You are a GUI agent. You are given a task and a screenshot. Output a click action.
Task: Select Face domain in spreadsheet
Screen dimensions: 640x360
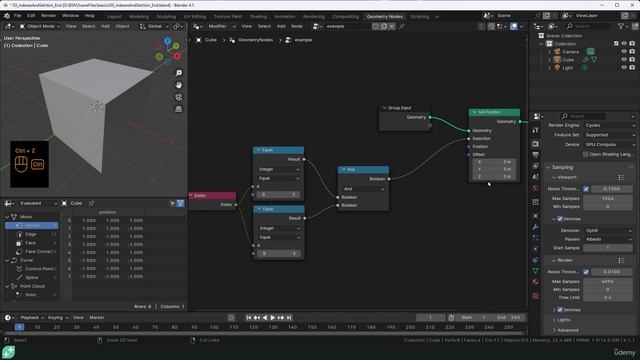[x=31, y=243]
